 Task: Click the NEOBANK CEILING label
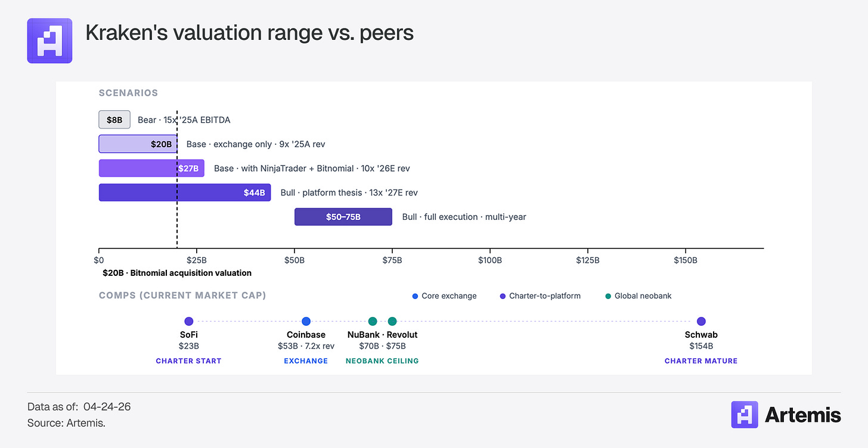(382, 361)
